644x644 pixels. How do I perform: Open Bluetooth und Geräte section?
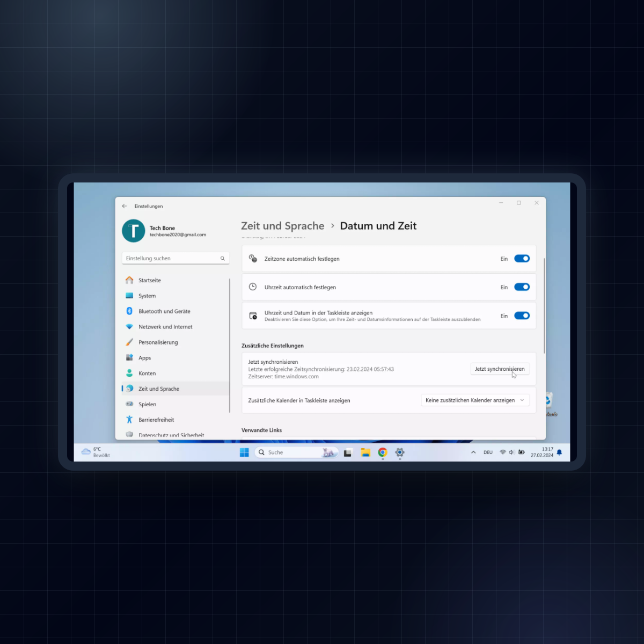[x=175, y=311]
